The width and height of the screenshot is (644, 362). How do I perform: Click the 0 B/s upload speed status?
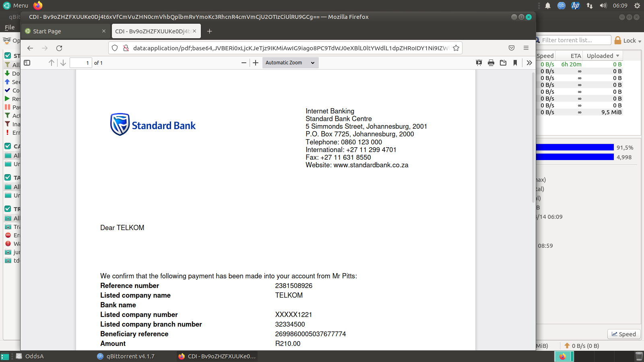[x=582, y=346]
